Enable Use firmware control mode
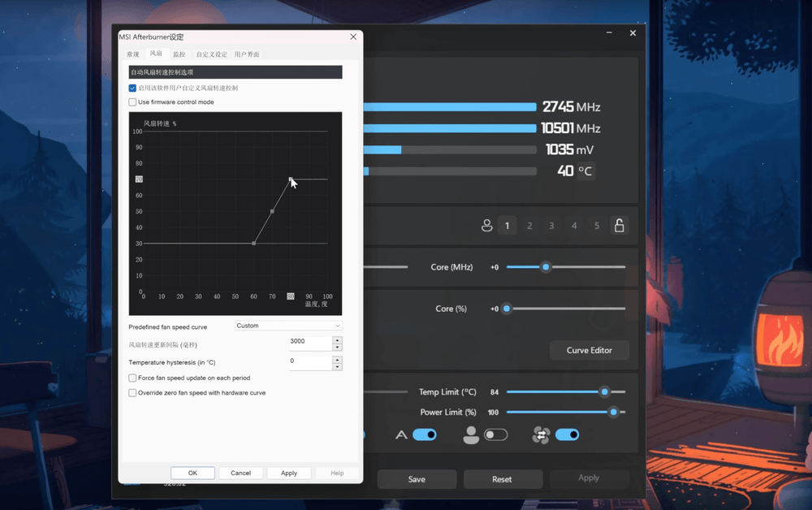 coord(132,102)
